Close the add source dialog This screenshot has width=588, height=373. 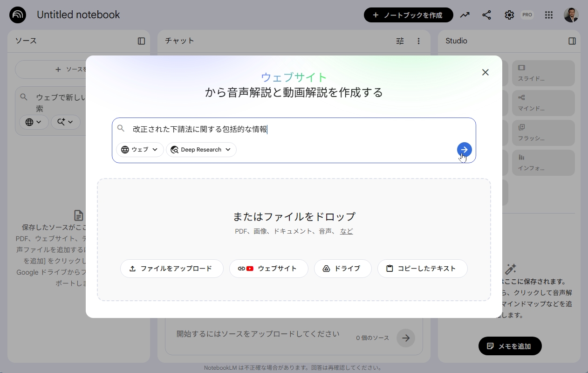point(485,72)
